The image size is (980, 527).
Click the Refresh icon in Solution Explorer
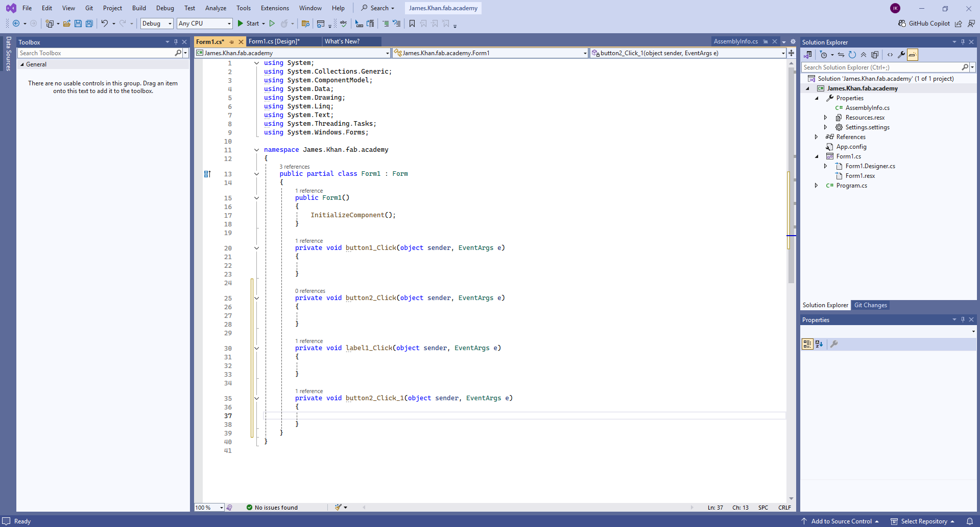(x=852, y=55)
